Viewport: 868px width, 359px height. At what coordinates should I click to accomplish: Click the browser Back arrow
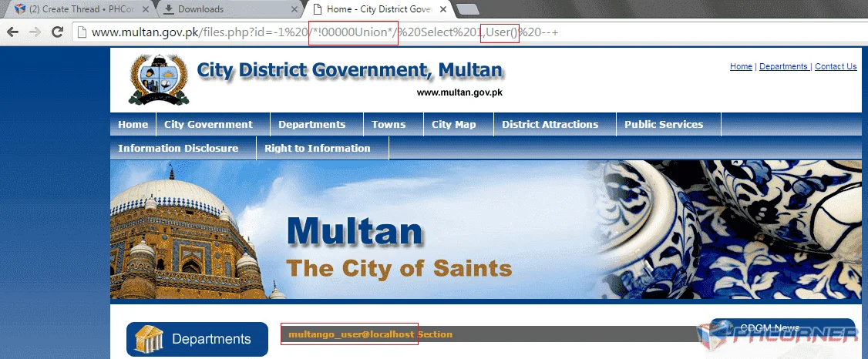[12, 32]
